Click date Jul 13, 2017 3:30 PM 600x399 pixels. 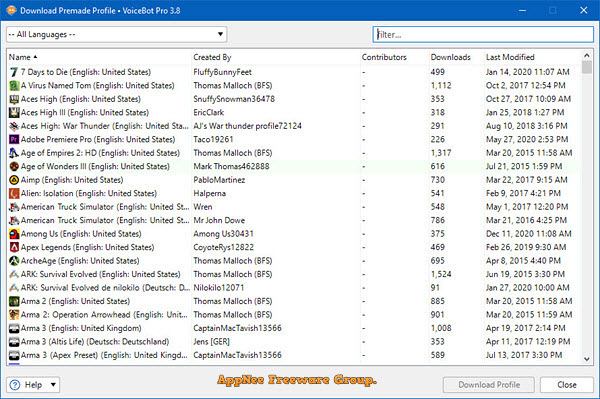point(524,355)
